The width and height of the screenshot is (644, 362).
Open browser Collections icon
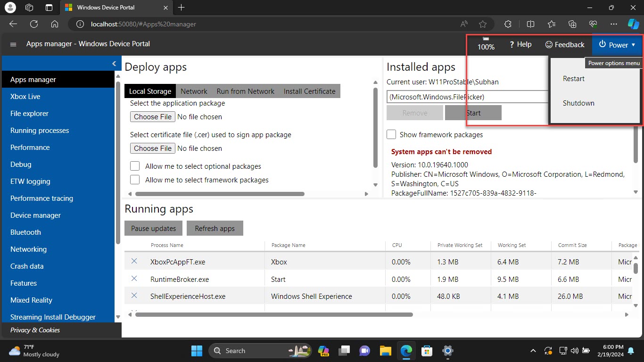[573, 24]
